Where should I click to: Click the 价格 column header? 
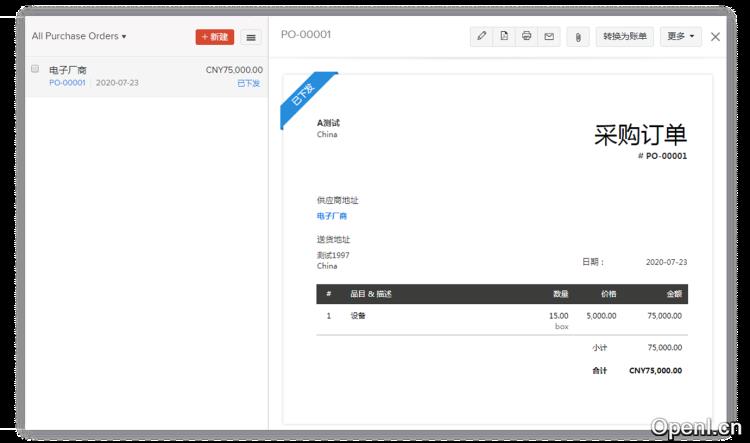pyautogui.click(x=608, y=294)
